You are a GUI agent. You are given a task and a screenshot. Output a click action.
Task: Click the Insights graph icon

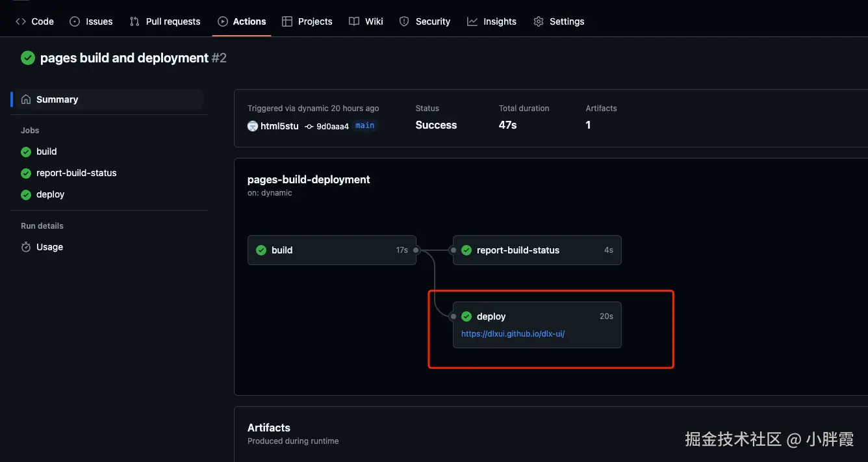(x=472, y=21)
